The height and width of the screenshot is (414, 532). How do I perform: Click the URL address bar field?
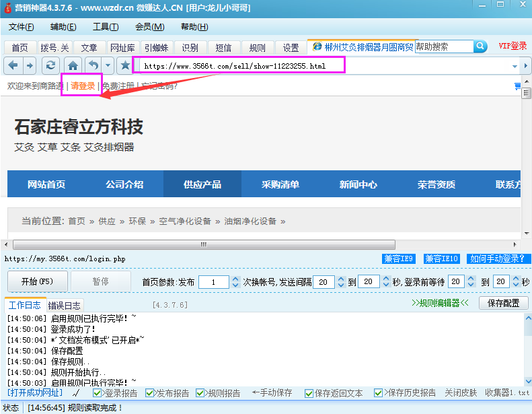click(x=324, y=66)
